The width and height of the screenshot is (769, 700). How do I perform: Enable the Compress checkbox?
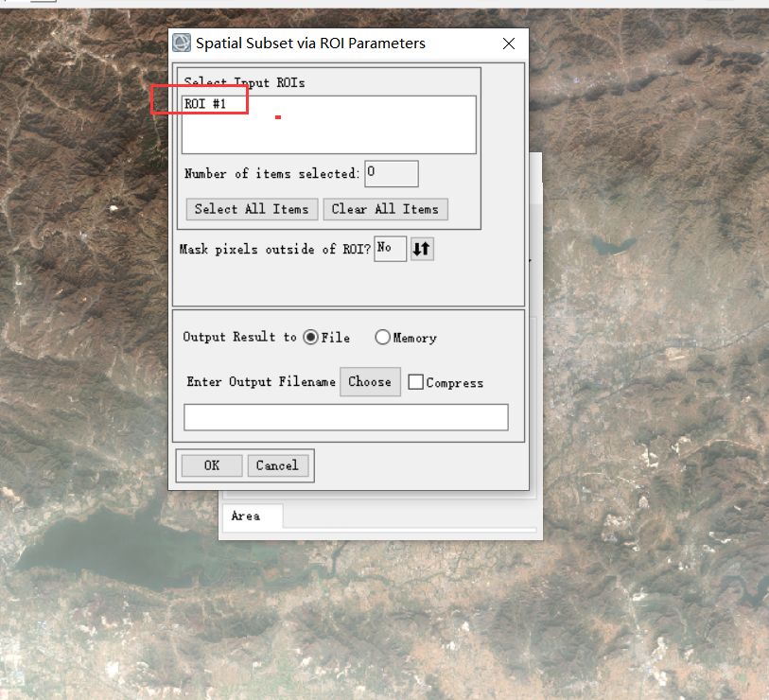tap(415, 382)
